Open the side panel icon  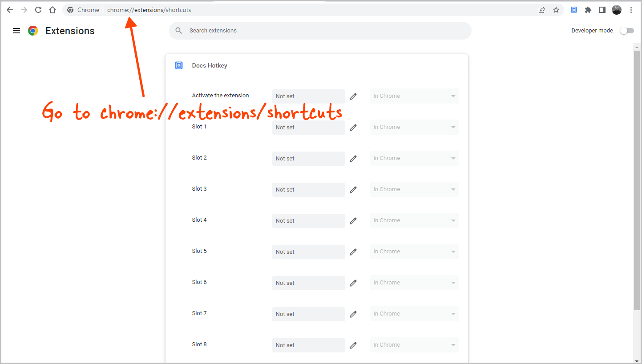pyautogui.click(x=602, y=9)
